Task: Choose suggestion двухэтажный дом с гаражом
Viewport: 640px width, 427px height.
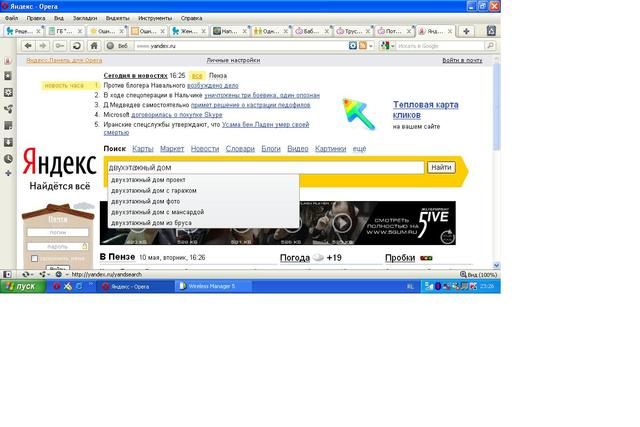Action: 153,190
